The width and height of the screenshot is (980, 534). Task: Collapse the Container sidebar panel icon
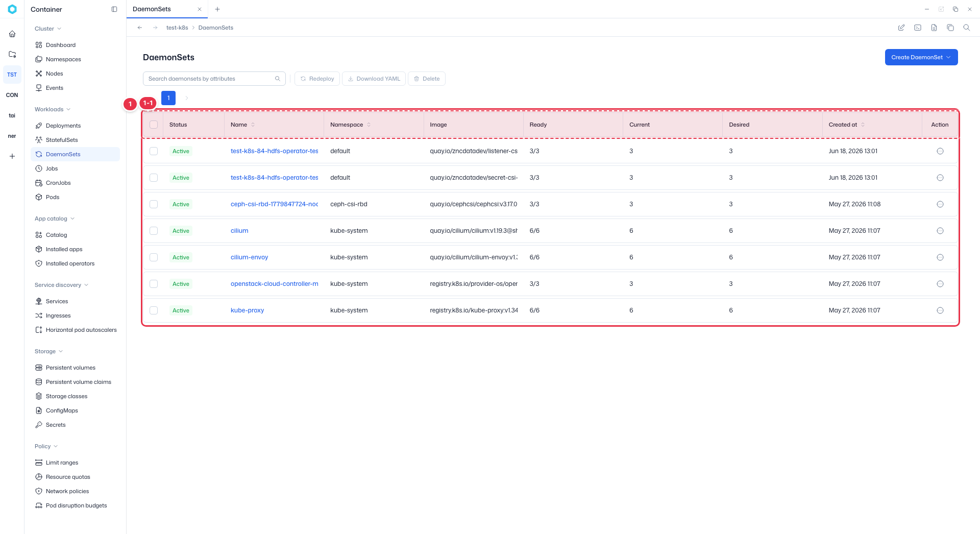click(114, 9)
